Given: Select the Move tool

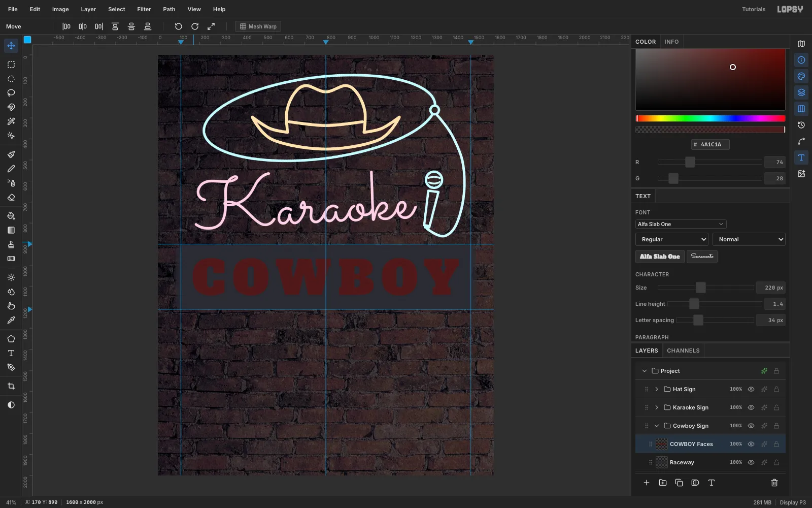Looking at the screenshot, I should tap(11, 46).
